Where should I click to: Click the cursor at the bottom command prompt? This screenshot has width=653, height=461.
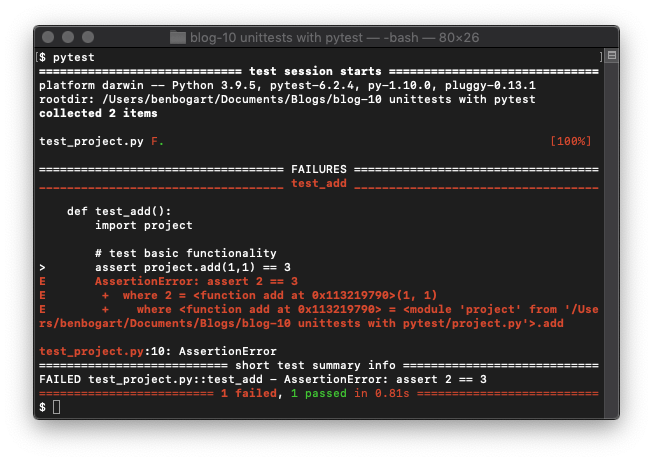point(57,407)
